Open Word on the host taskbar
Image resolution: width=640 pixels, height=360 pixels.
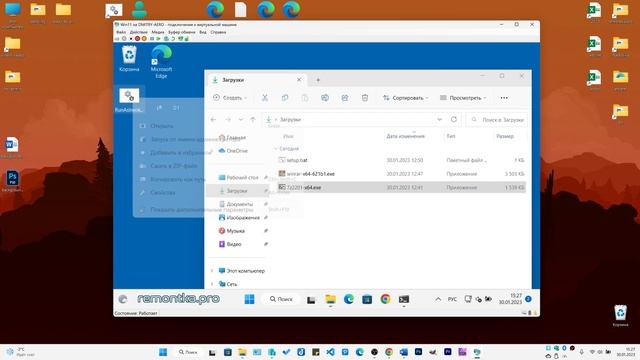(404, 352)
